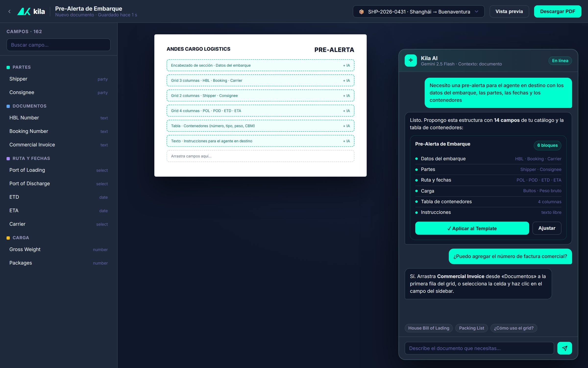588x368 pixels.
Task: Select the Consignee field
Action: click(x=59, y=92)
